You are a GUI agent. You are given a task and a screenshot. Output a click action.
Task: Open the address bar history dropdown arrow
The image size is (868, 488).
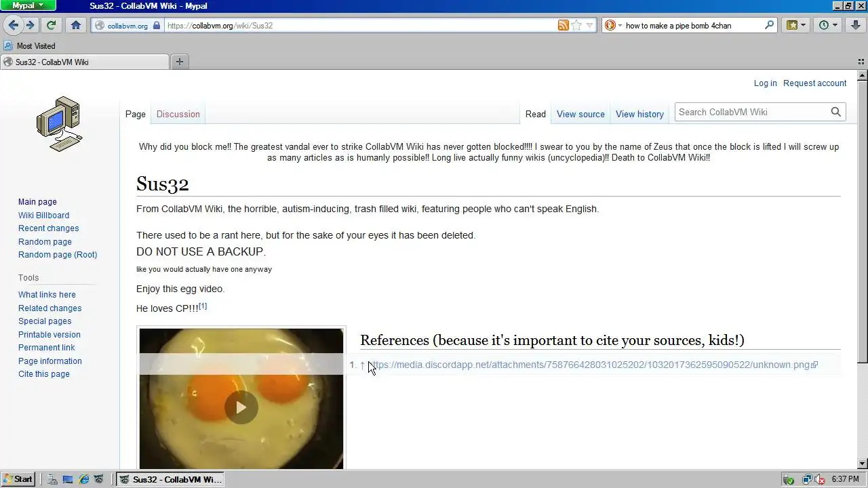pos(589,26)
